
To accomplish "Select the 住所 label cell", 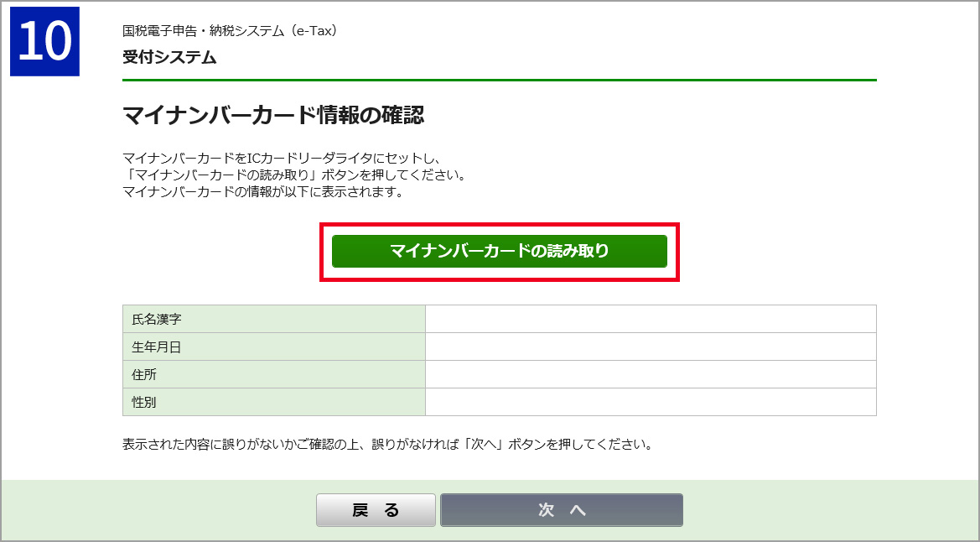I will (274, 374).
